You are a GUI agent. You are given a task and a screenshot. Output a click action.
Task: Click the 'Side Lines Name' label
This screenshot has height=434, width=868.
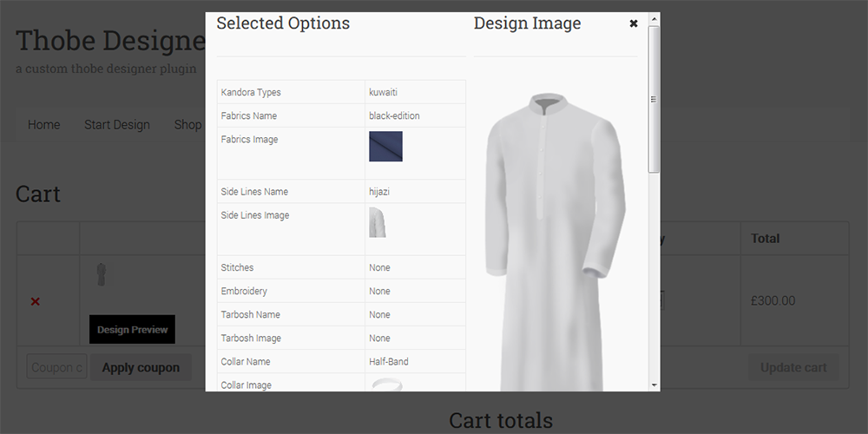point(254,192)
